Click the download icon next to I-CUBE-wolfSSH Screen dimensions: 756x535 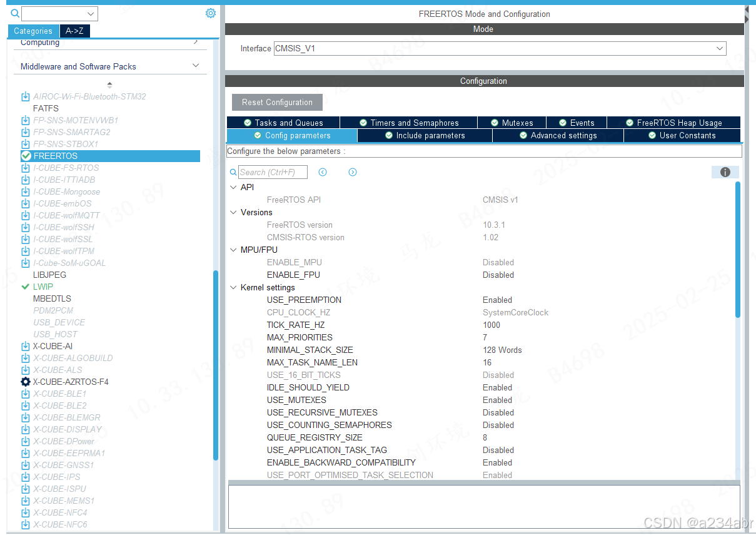[26, 227]
